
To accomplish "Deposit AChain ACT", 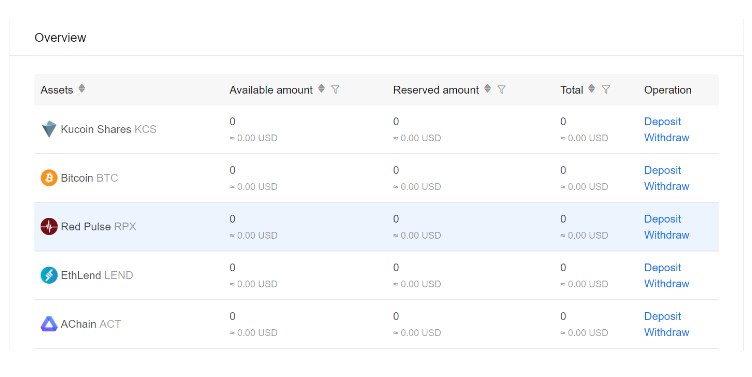I will (x=662, y=317).
